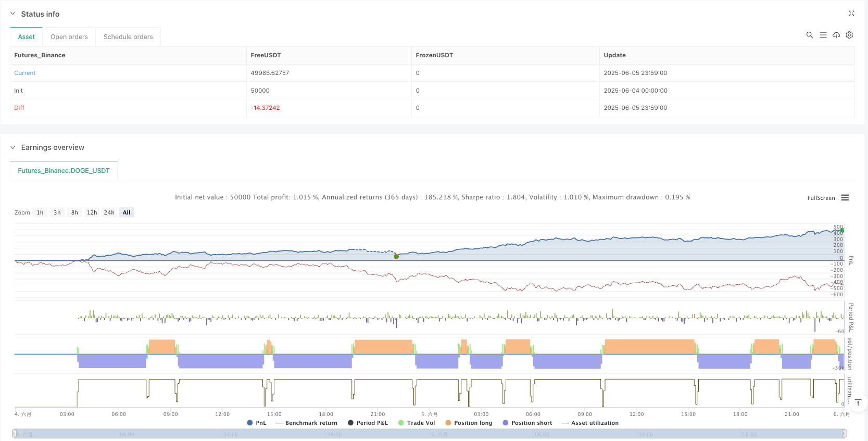Click the search icon above the asset table

[809, 35]
